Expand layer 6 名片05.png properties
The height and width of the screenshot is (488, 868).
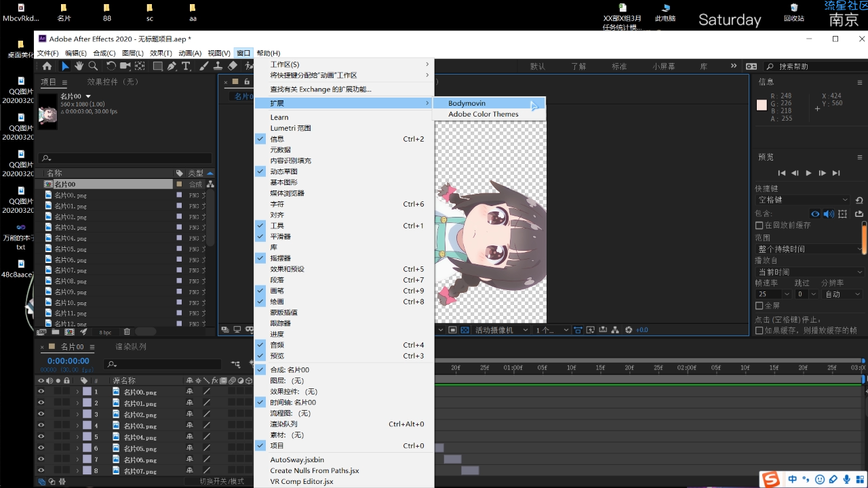pyautogui.click(x=77, y=448)
